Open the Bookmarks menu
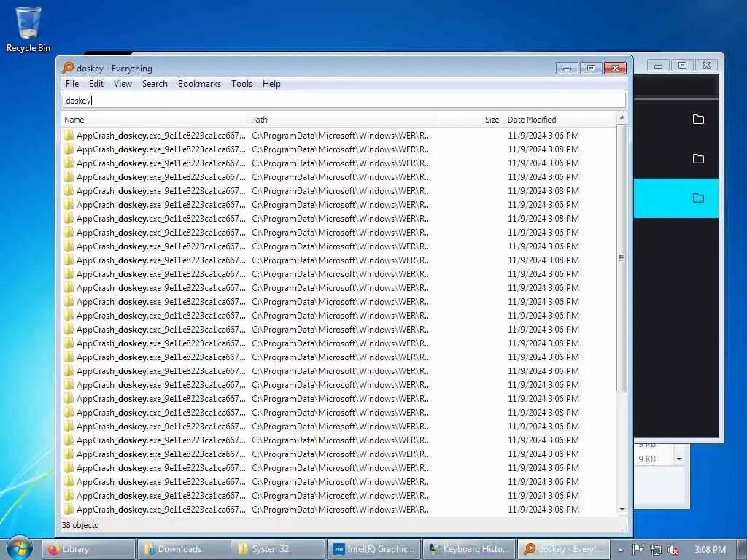 pos(199,84)
